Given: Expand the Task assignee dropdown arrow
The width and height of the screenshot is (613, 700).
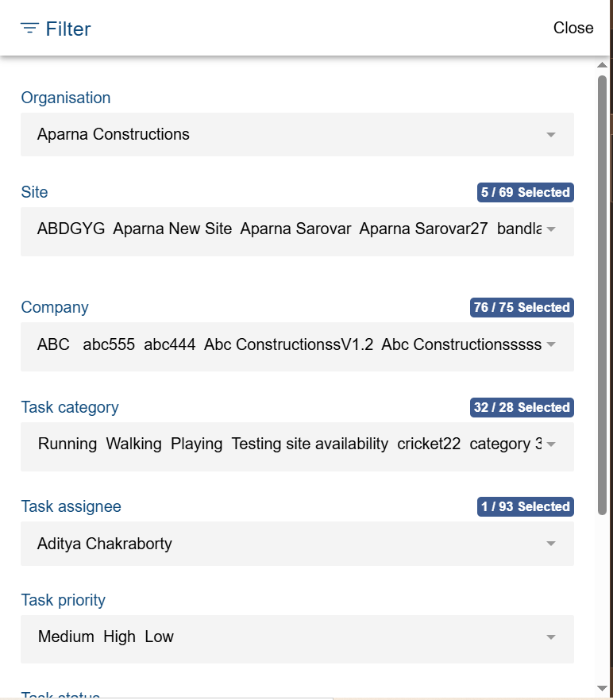Looking at the screenshot, I should 551,544.
